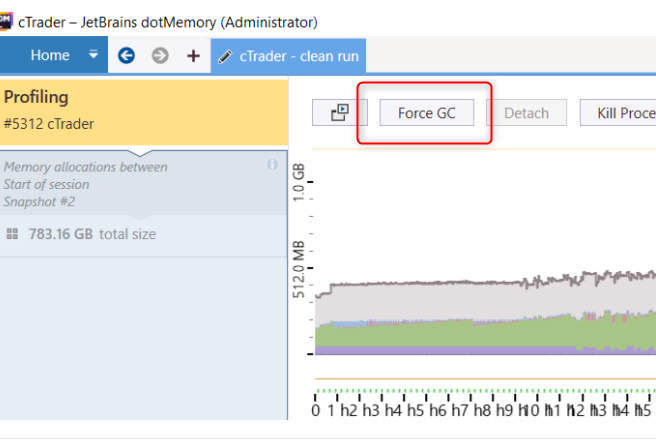Click the 'Snapshot #2' text
The height and width of the screenshot is (445, 656).
point(39,202)
